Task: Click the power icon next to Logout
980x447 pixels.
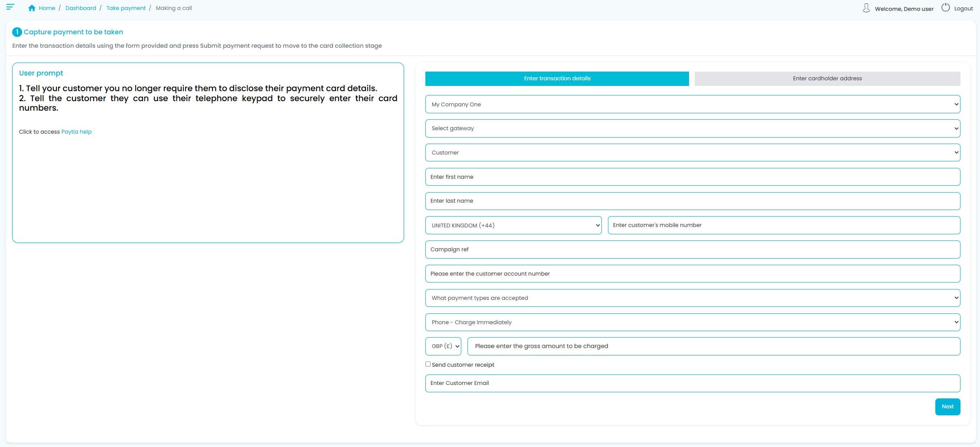Action: (945, 7)
